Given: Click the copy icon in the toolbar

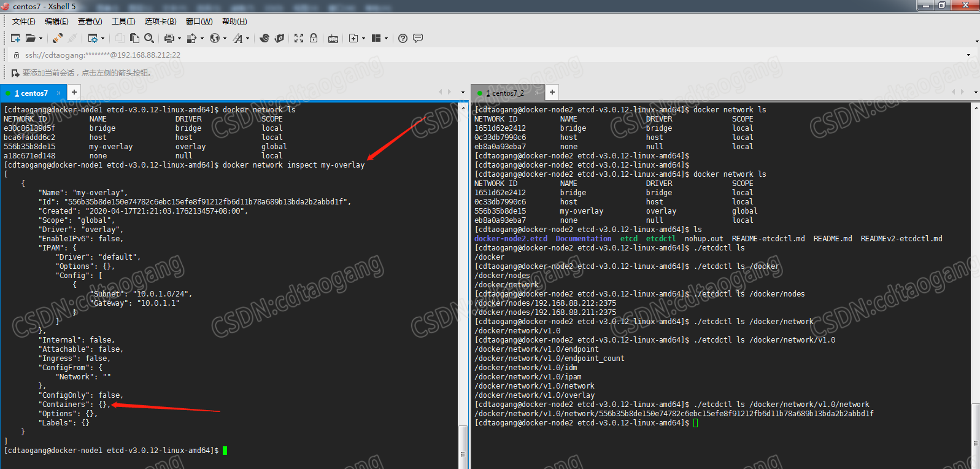Looking at the screenshot, I should tap(120, 38).
